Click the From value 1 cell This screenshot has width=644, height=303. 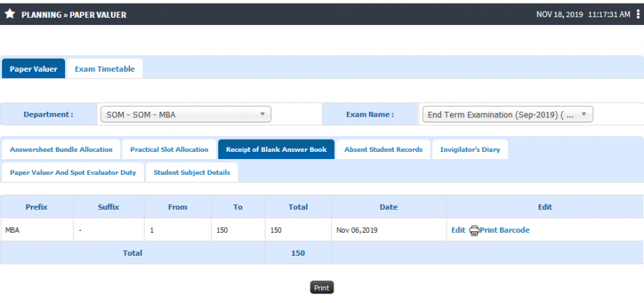177,230
